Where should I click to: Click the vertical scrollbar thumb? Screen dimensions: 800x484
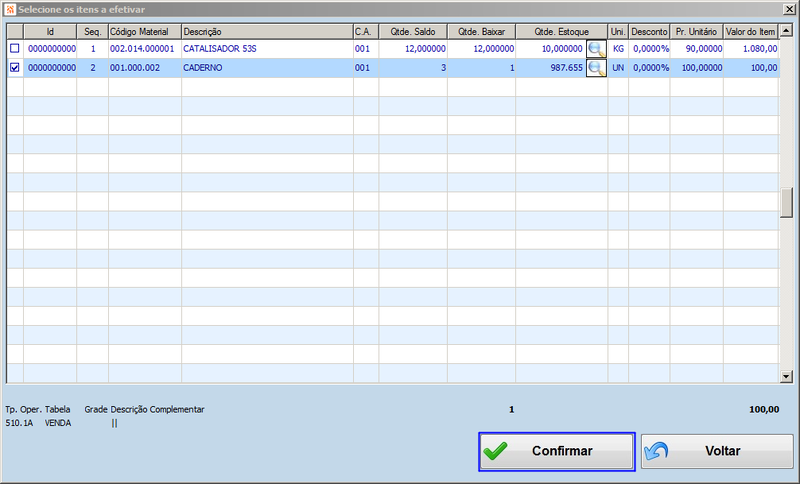[786, 202]
